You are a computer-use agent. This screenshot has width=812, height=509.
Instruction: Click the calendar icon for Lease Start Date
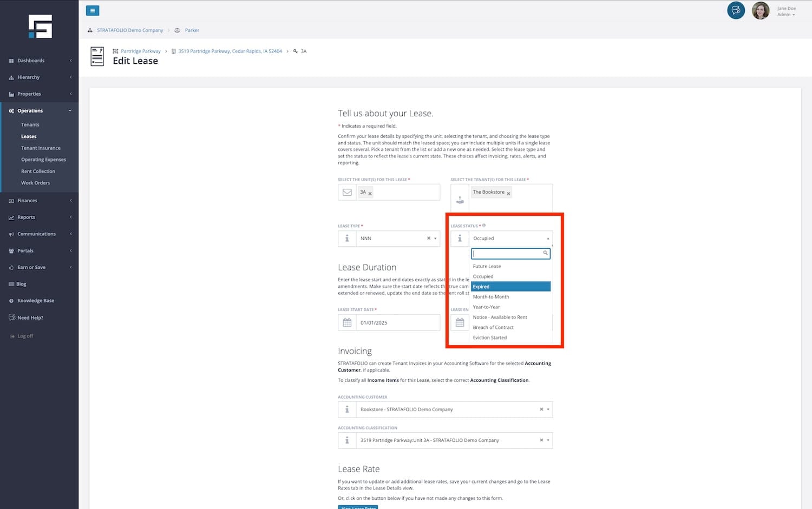347,322
